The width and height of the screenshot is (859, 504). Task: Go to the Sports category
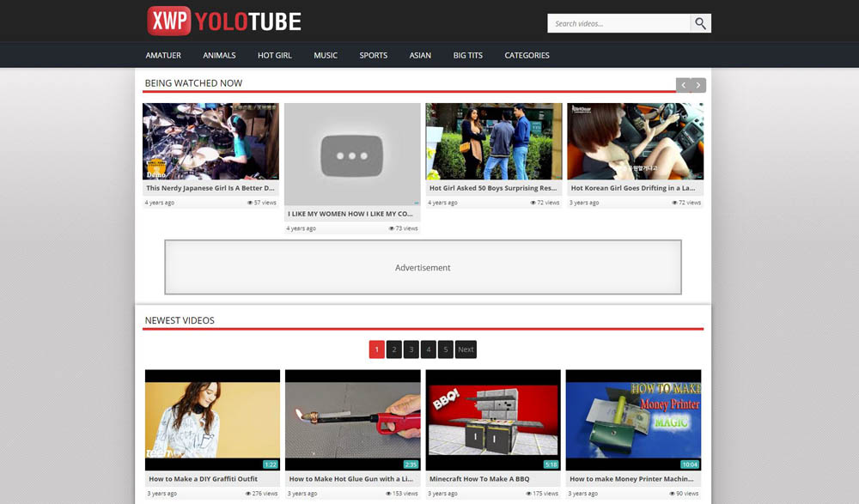click(373, 55)
